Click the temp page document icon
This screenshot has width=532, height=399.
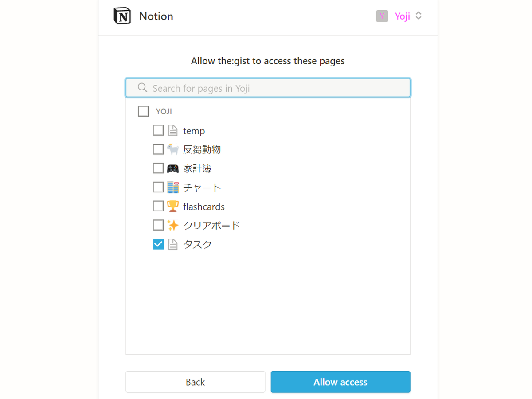click(x=172, y=130)
